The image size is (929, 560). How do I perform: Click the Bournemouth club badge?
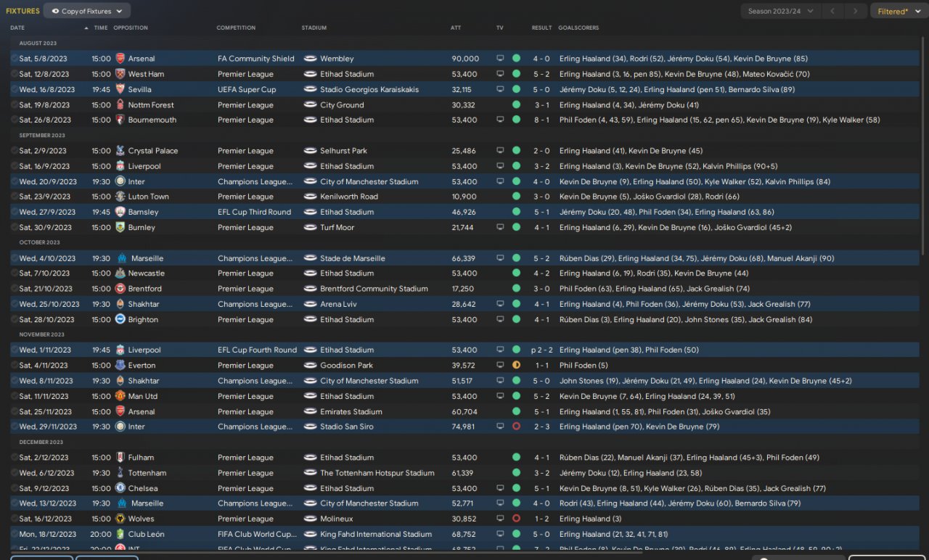coord(120,120)
